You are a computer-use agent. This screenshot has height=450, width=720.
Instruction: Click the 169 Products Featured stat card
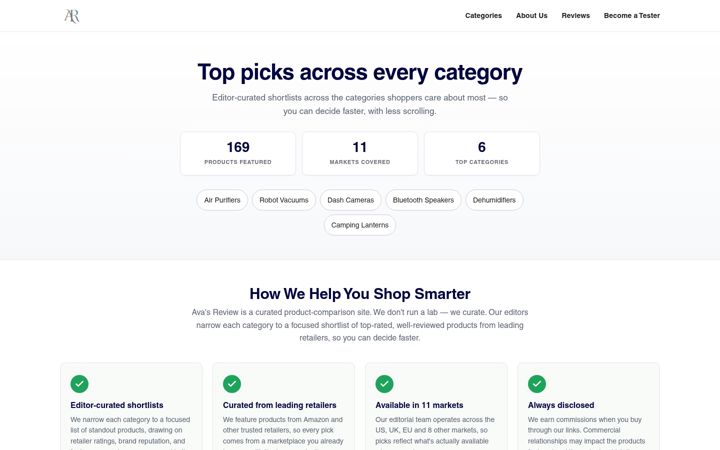[238, 153]
